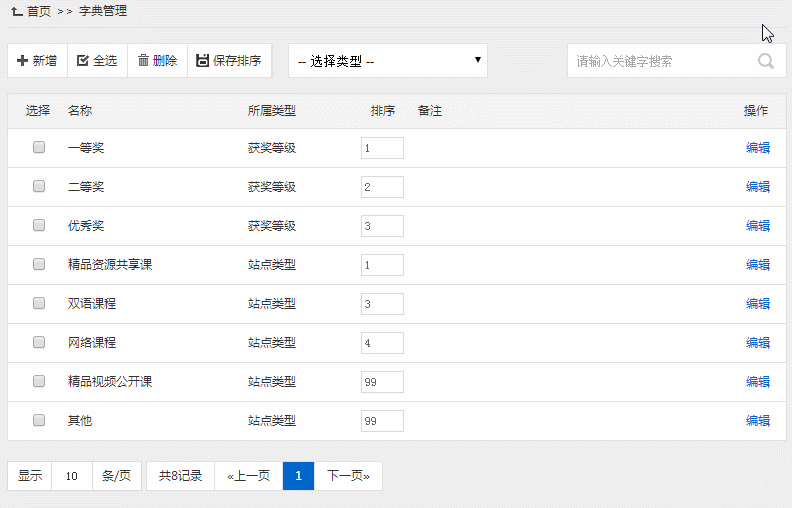
Task: Tick the checkbox for 一等奖
Action: tap(39, 147)
